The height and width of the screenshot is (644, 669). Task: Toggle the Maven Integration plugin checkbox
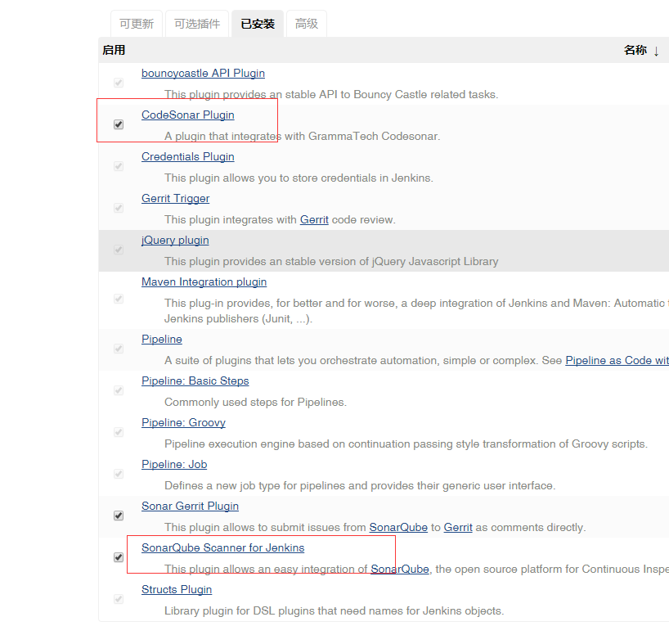tap(119, 299)
